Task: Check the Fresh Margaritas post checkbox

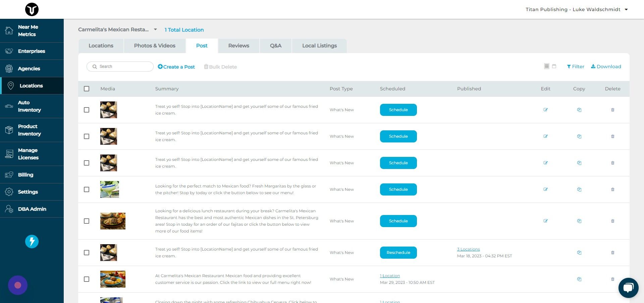Action: click(x=87, y=189)
